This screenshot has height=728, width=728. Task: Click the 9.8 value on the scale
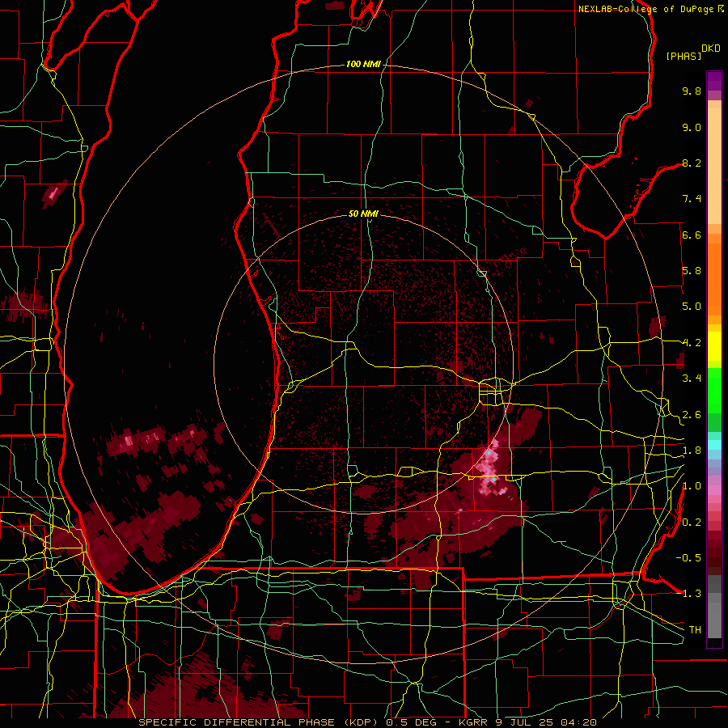692,91
